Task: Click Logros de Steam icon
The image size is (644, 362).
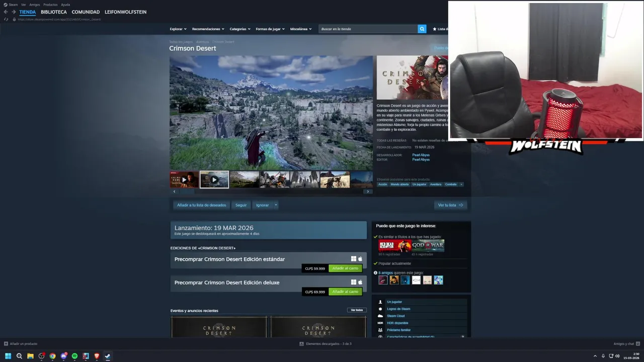Action: point(380,309)
